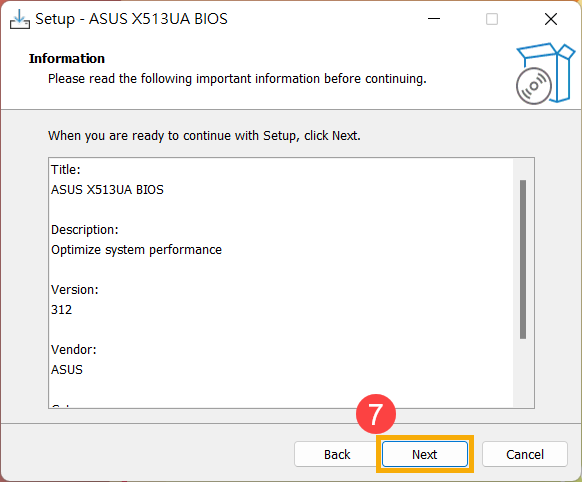Click the box and disc installer graphic
Image resolution: width=582 pixels, height=482 pixels.
[x=545, y=73]
